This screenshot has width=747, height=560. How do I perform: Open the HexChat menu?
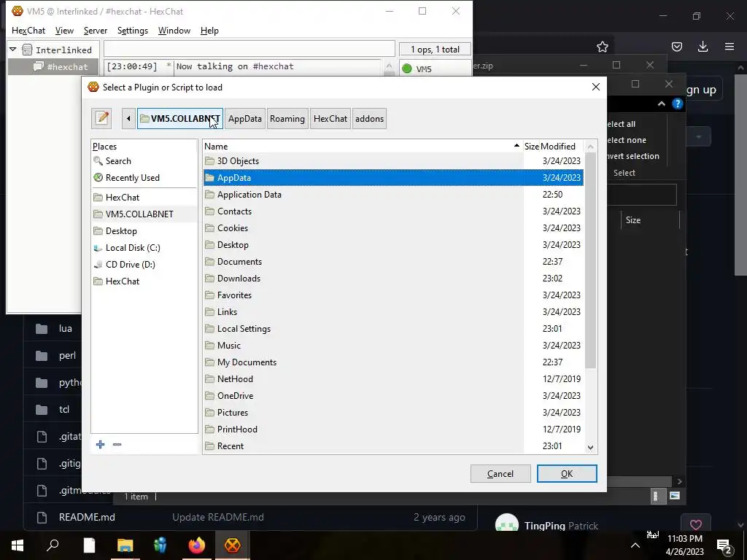[x=28, y=31]
